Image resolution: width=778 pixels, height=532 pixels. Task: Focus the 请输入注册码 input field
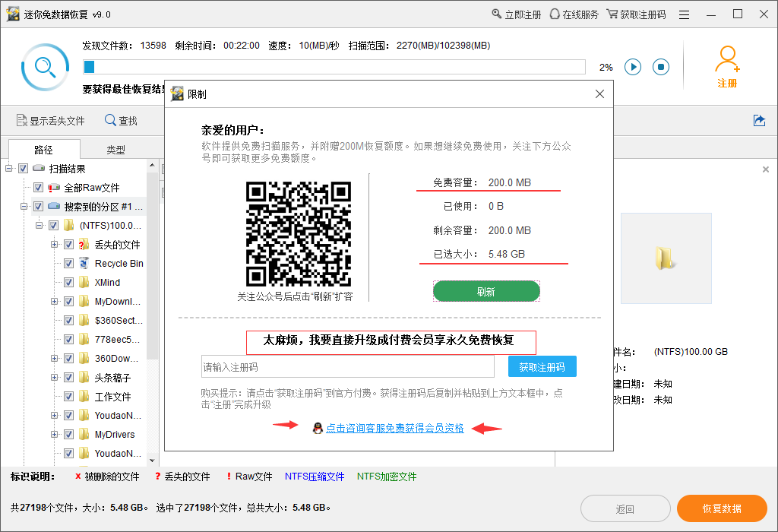pyautogui.click(x=348, y=367)
